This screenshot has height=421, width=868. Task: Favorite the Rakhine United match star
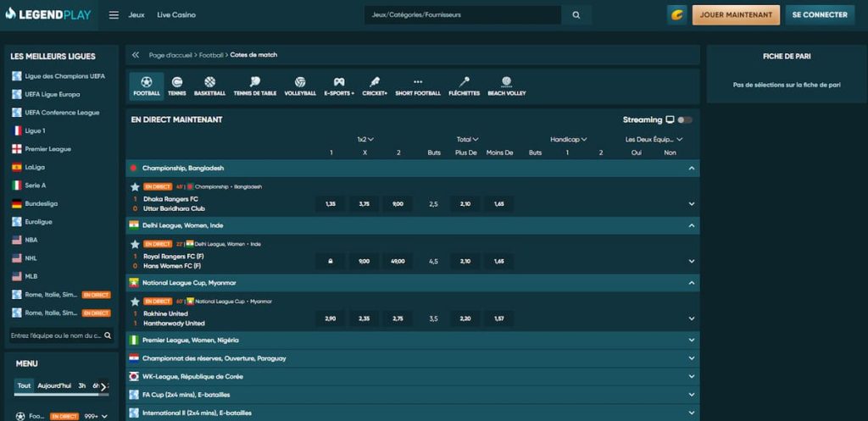(135, 302)
